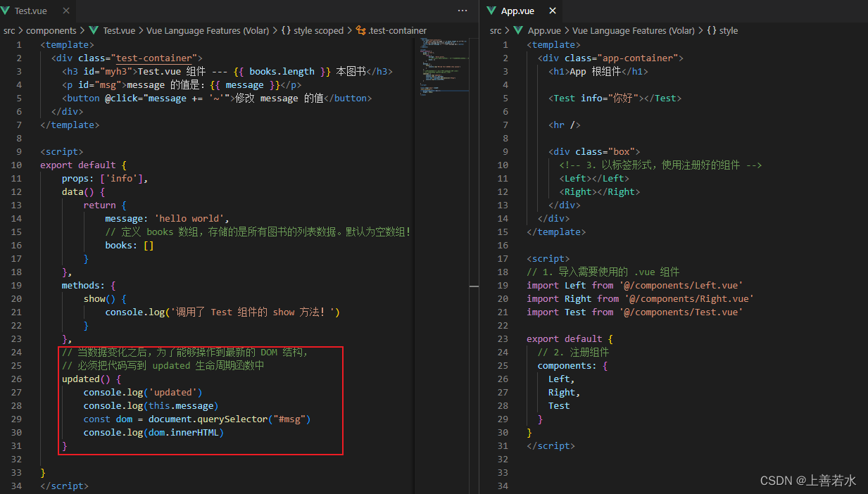Click the books: [] property line
The width and height of the screenshot is (868, 494).
pyautogui.click(x=130, y=245)
